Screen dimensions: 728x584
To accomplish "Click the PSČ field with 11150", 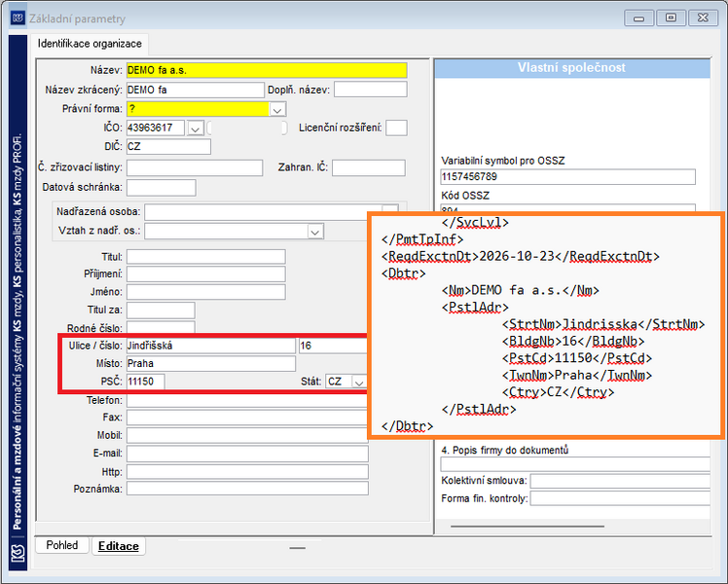I will 145,382.
